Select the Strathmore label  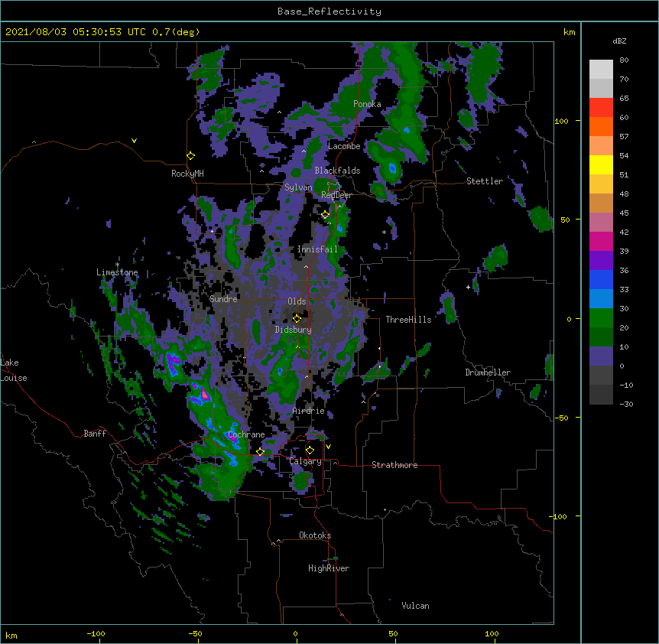(394, 465)
